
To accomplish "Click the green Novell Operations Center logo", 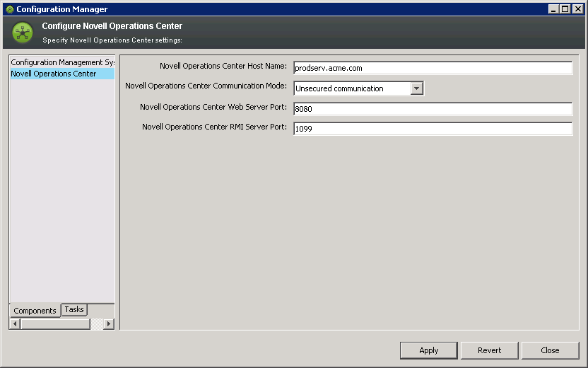I will (x=23, y=33).
